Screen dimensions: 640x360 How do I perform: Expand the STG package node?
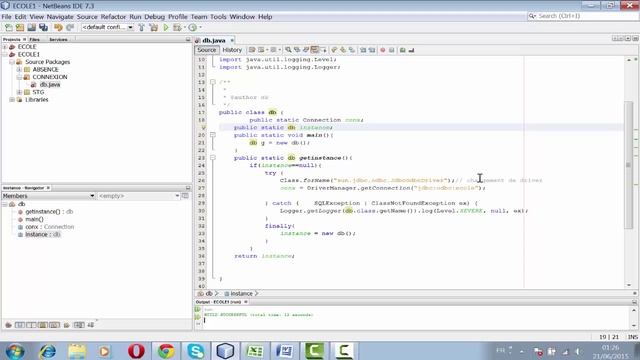click(x=19, y=92)
